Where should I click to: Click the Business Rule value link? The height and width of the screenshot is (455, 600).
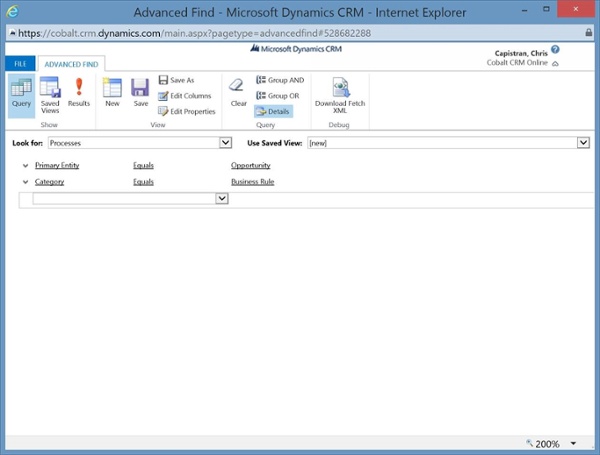click(252, 182)
